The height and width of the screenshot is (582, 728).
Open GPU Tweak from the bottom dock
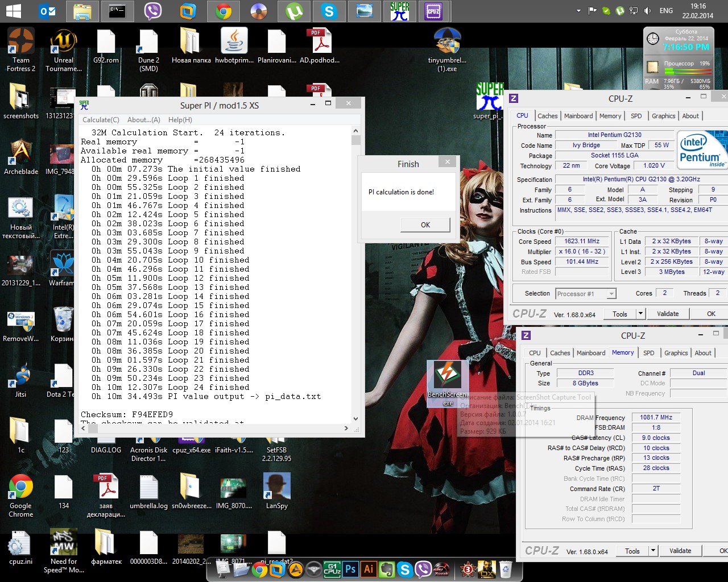click(x=441, y=569)
